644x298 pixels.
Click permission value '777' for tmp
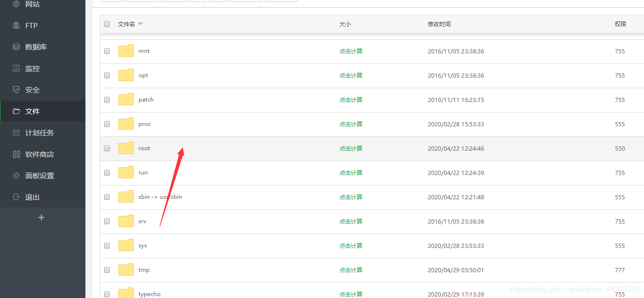620,270
